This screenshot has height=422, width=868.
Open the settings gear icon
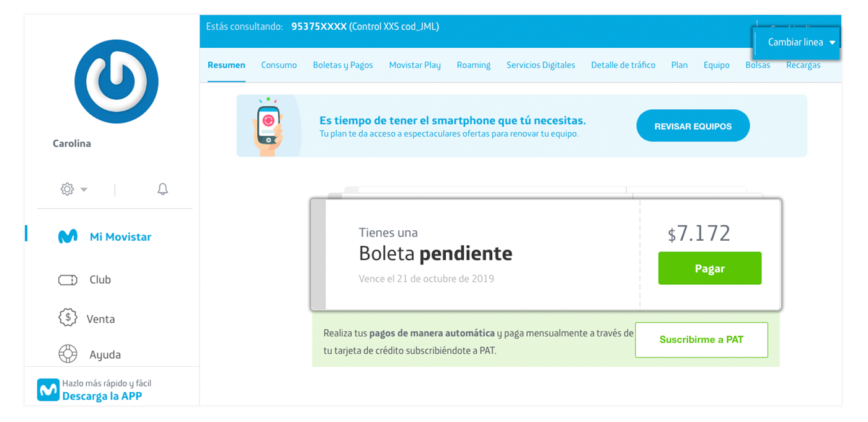point(67,189)
